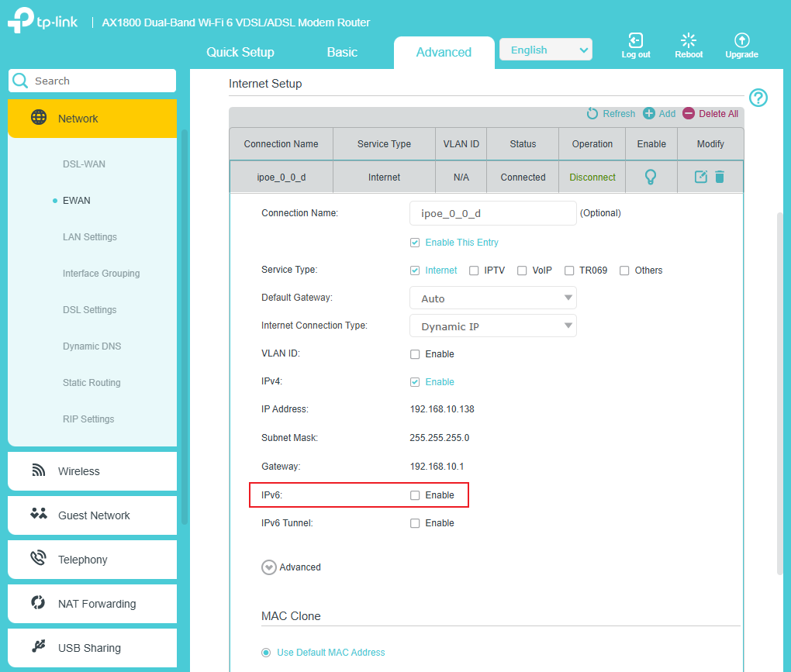Viewport: 791px width, 672px height.
Task: Click the search magnifier in the sidebar
Action: point(19,81)
